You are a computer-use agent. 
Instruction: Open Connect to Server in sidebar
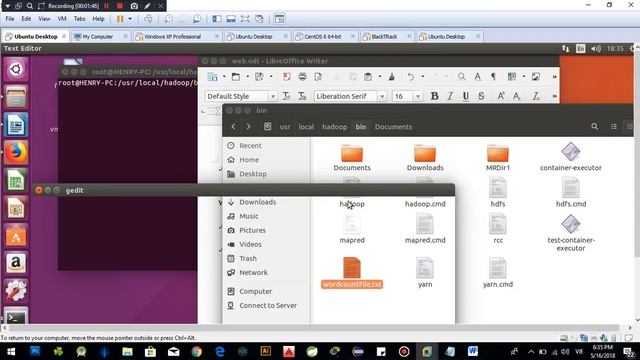(268, 305)
